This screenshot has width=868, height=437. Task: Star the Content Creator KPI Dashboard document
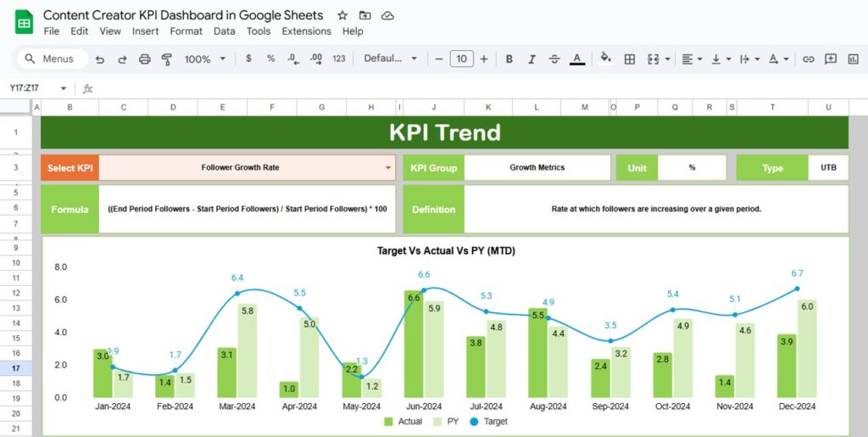point(342,15)
